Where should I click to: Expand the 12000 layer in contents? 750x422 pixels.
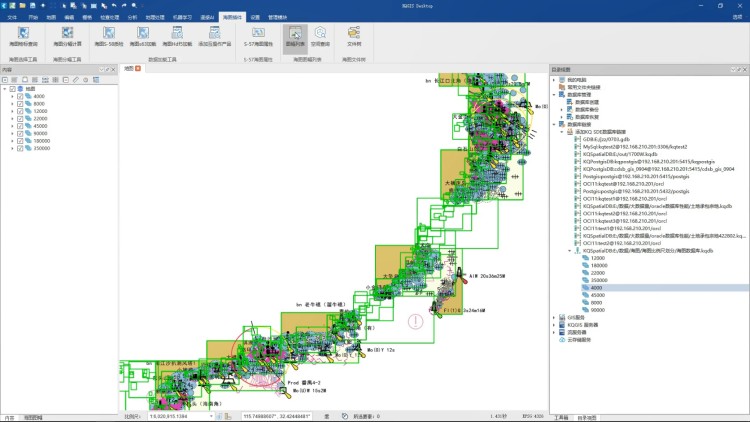[x=12, y=111]
